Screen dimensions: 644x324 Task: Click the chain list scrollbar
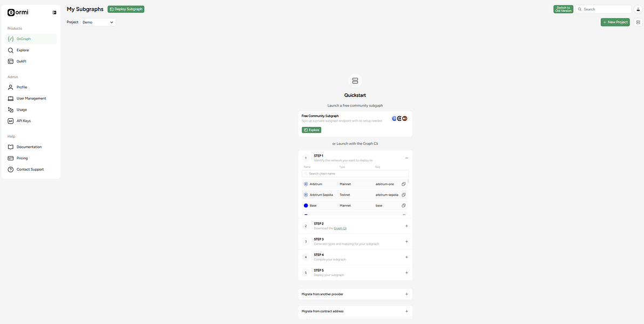point(408,181)
